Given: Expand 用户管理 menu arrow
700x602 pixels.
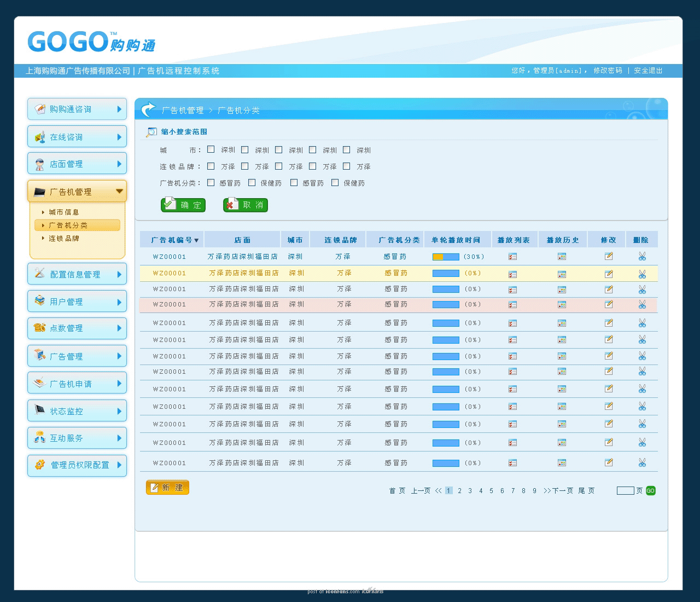Looking at the screenshot, I should tap(119, 302).
